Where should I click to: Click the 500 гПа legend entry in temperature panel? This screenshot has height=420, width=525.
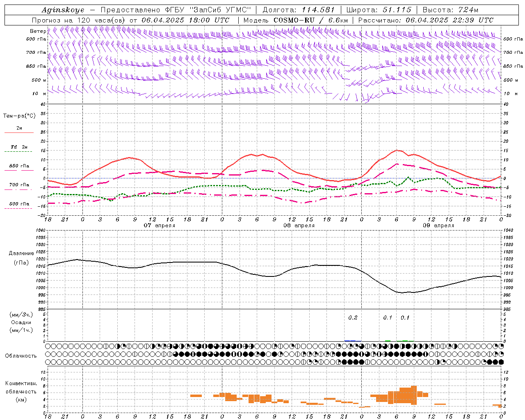[x=19, y=203]
